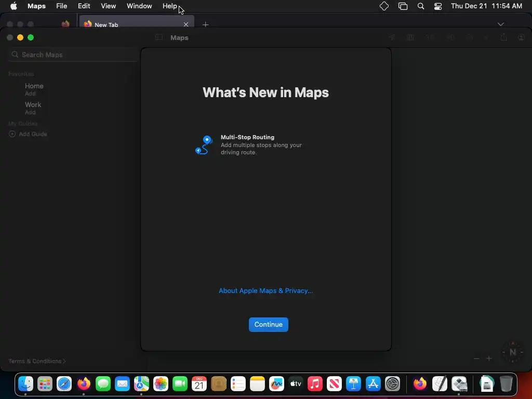Screen dimensions: 532x399
Task: Click the compass N control
Action: tap(513, 353)
